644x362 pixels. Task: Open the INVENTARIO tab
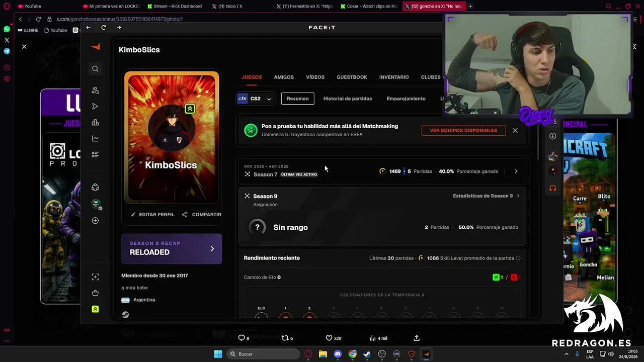click(x=394, y=77)
